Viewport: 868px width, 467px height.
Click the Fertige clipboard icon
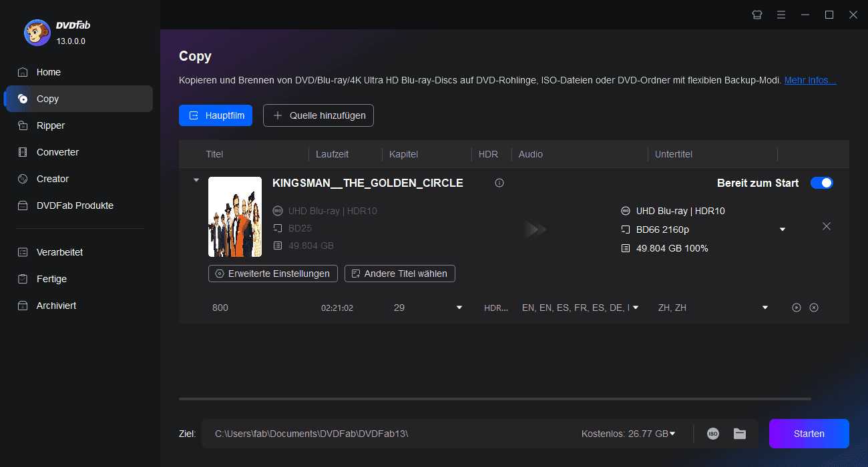click(23, 279)
